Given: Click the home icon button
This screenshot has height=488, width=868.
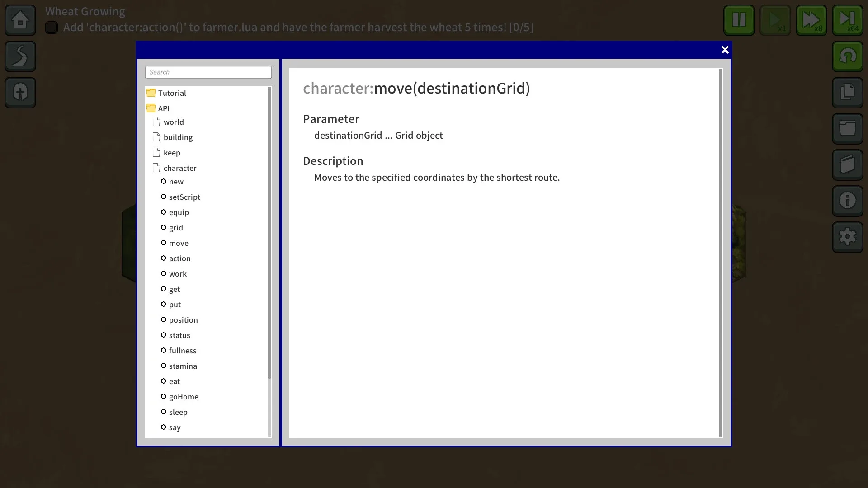Looking at the screenshot, I should (20, 20).
